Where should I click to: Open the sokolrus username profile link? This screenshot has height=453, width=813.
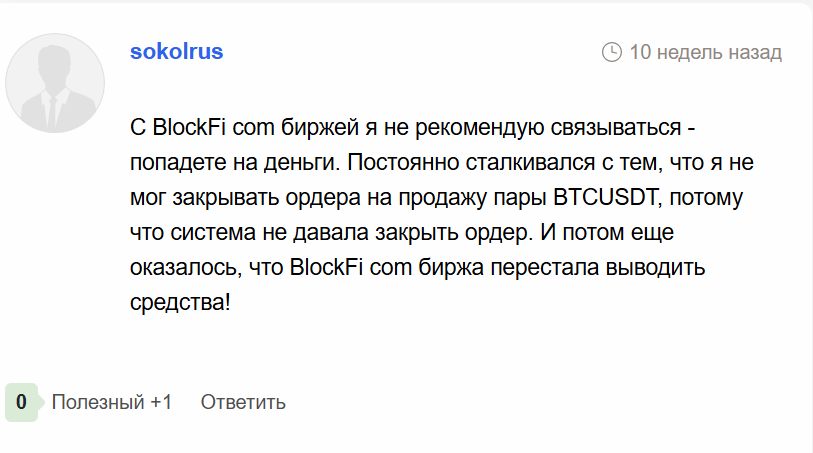tap(176, 52)
